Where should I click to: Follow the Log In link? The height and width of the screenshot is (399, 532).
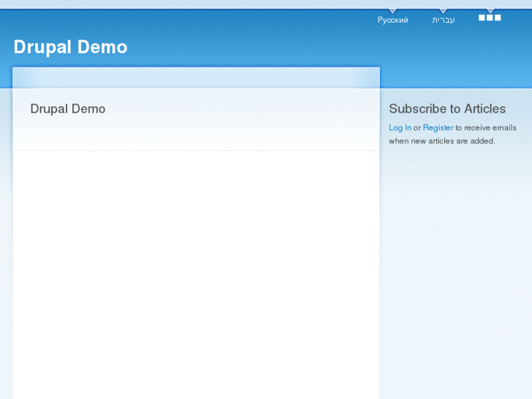tap(400, 127)
